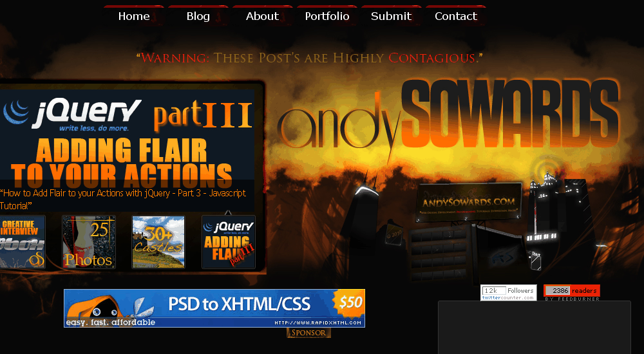
Task: Open the About menu item
Action: point(263,16)
